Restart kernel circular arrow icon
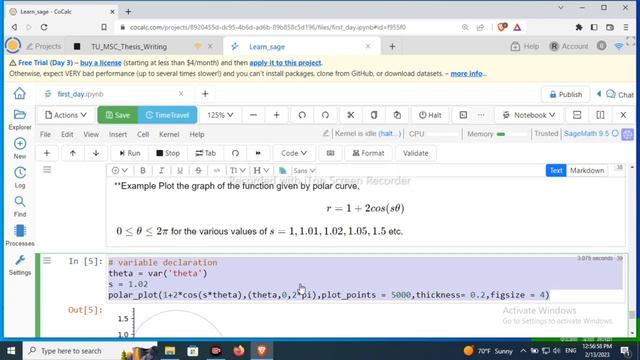Screen dimensions: 640x360 coord(235,153)
